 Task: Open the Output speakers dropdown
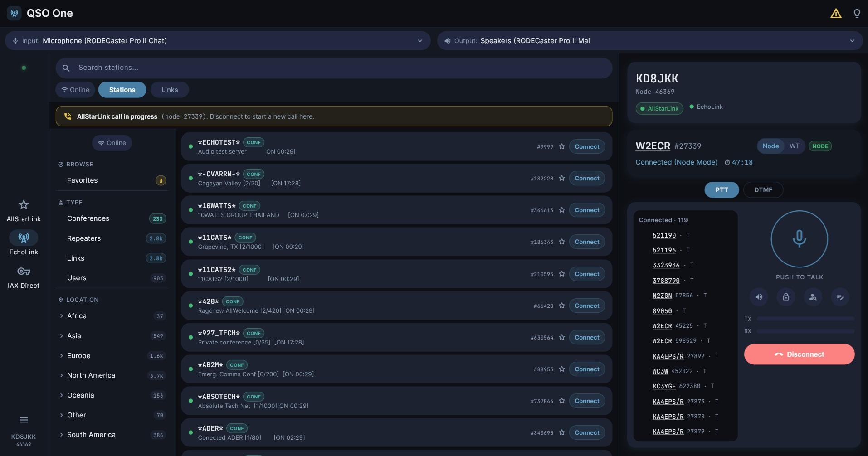coord(650,41)
